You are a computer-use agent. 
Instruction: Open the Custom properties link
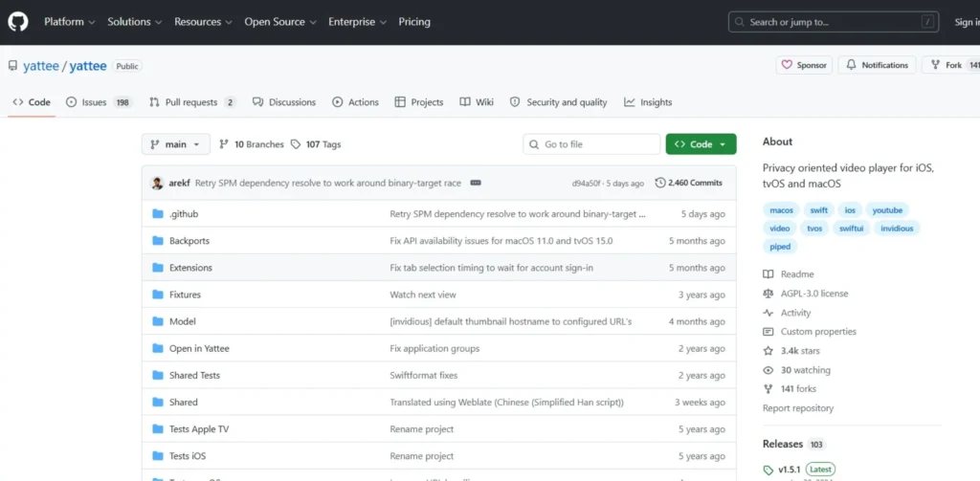(818, 332)
